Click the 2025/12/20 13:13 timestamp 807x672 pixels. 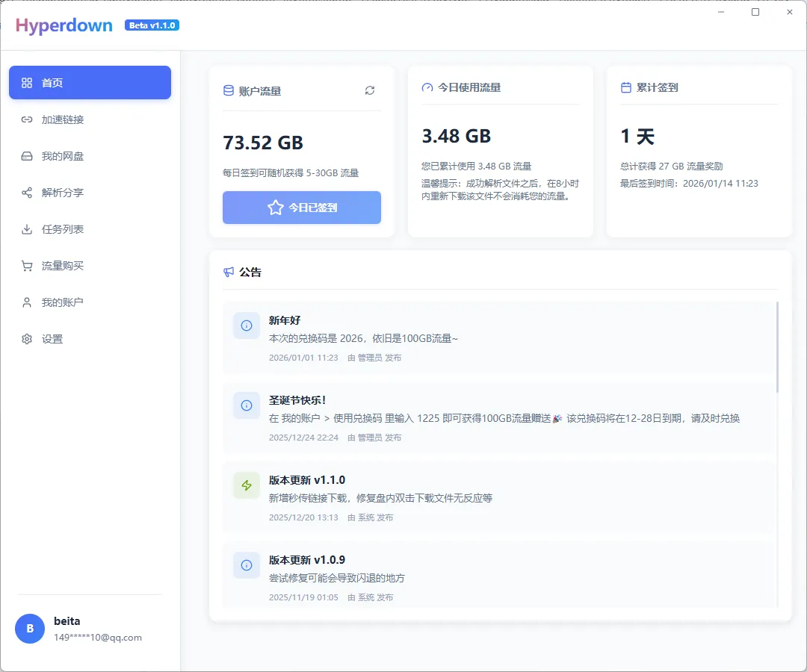point(303,517)
